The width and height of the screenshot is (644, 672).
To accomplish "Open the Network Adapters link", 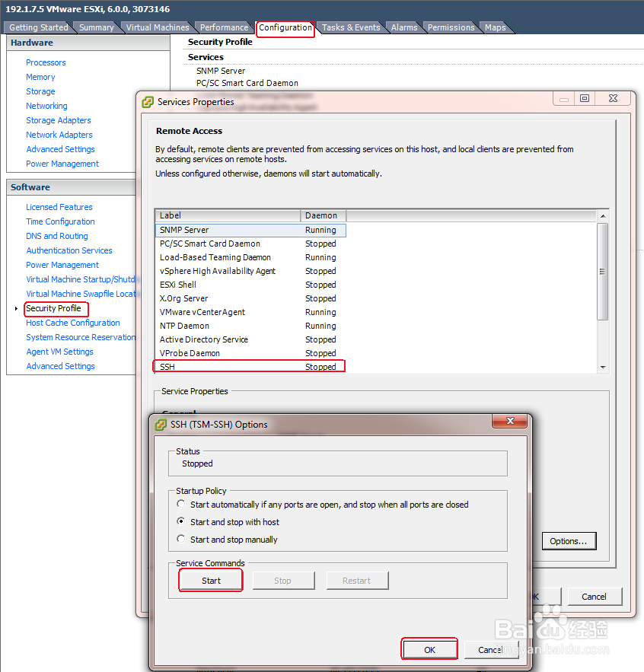I will [59, 135].
